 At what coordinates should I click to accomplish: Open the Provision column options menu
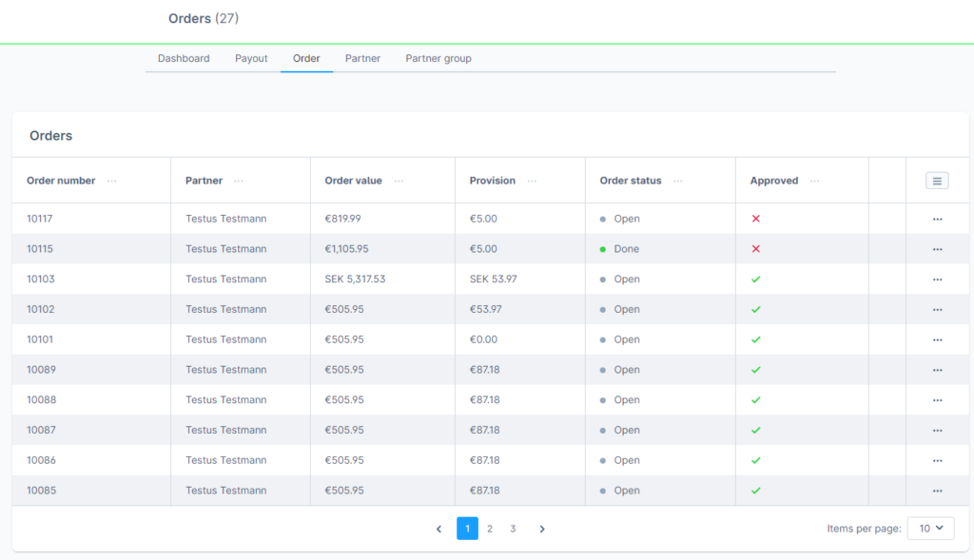(x=532, y=181)
